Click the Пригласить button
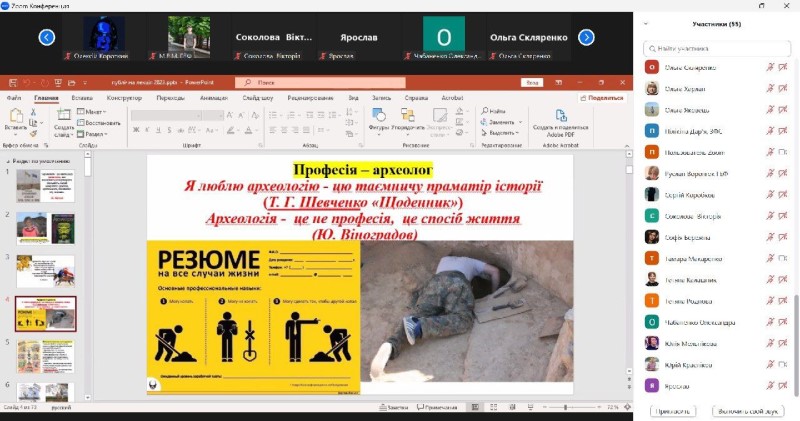Image resolution: width=800 pixels, height=421 pixels. [672, 411]
